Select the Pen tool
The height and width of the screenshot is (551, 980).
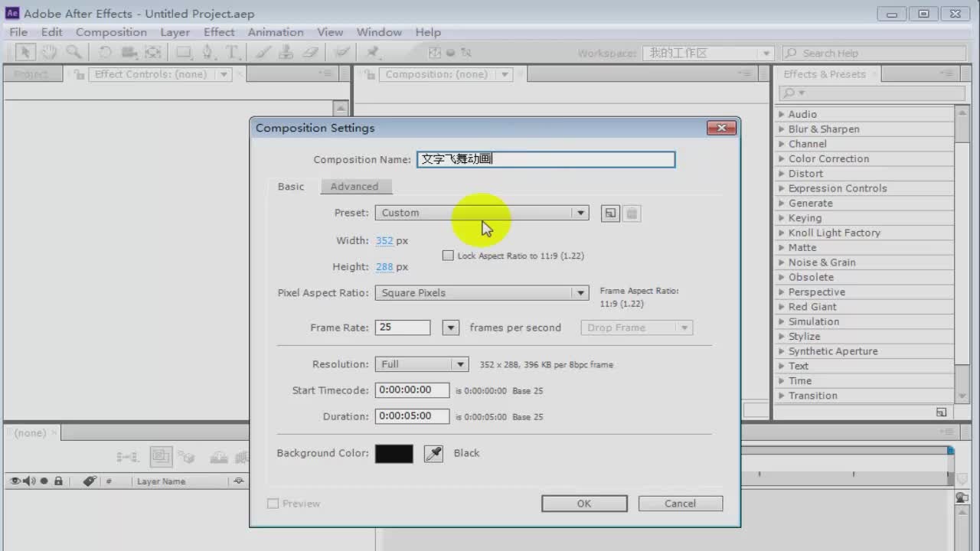click(x=207, y=52)
